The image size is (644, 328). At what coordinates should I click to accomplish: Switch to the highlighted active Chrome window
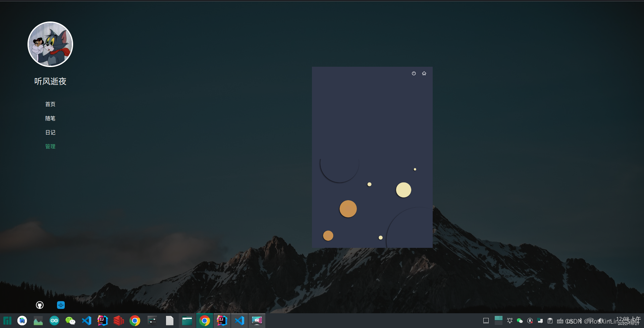pos(205,321)
